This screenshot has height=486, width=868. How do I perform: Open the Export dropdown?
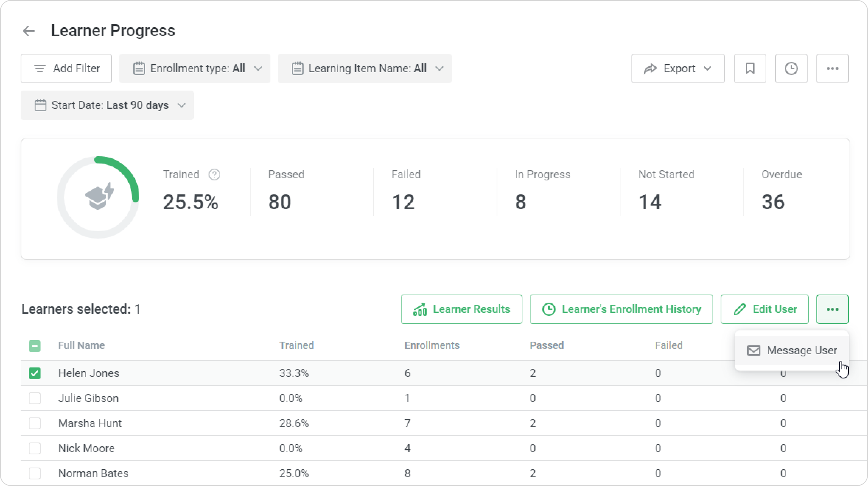coord(678,68)
